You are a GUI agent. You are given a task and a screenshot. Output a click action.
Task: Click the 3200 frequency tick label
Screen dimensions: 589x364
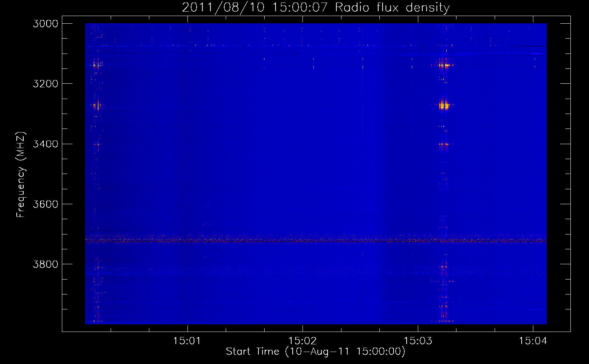(46, 84)
